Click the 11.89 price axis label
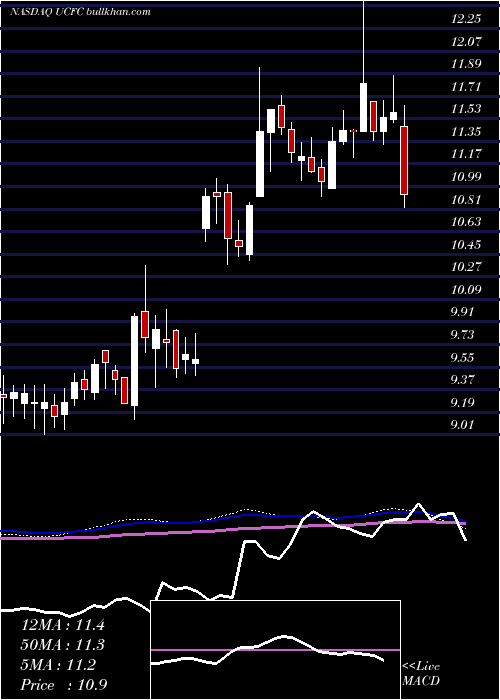The image size is (500, 700). [x=466, y=63]
